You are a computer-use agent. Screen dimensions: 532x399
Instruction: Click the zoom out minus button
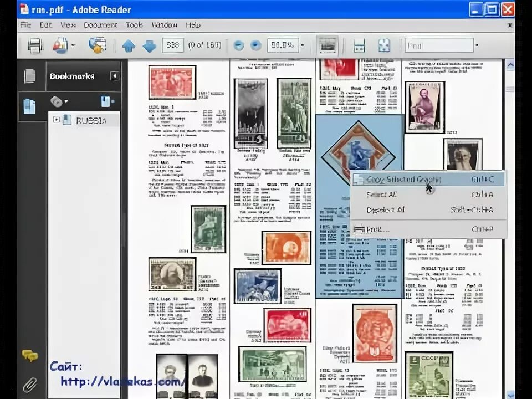pyautogui.click(x=239, y=45)
